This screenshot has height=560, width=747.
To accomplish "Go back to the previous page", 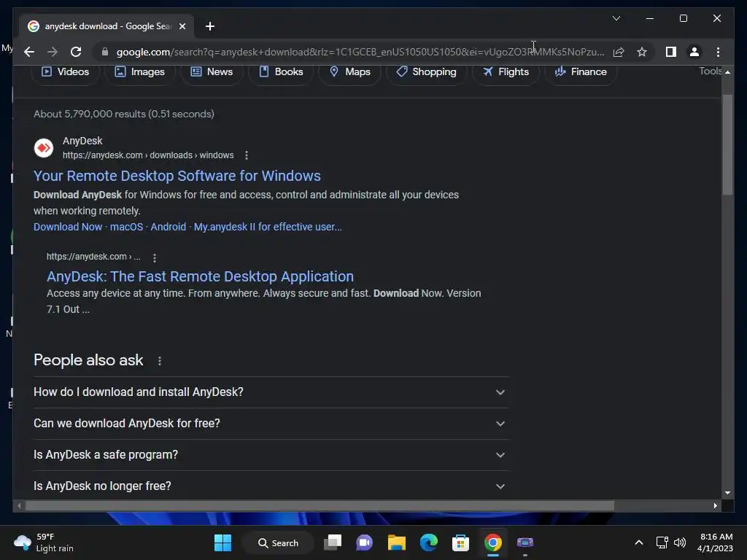I will coord(29,52).
